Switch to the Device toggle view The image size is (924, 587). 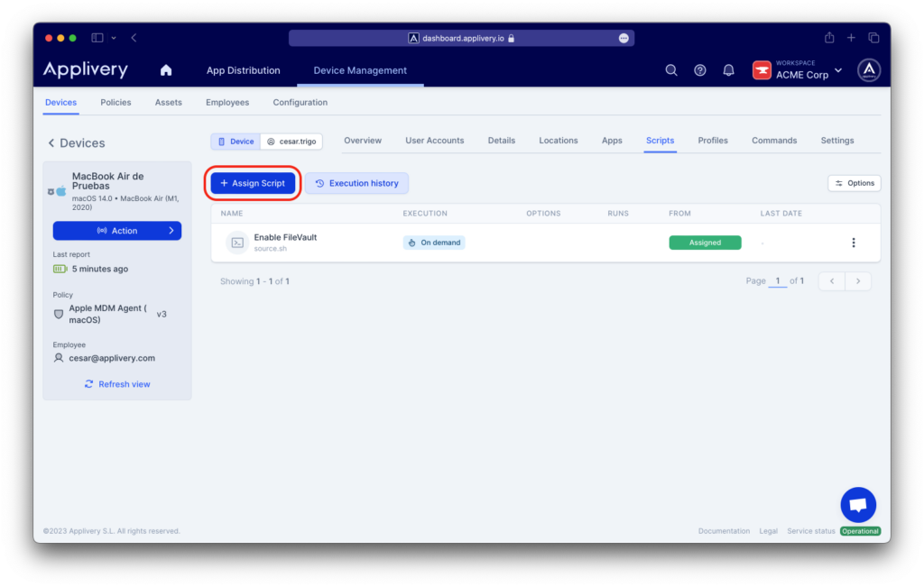tap(236, 142)
